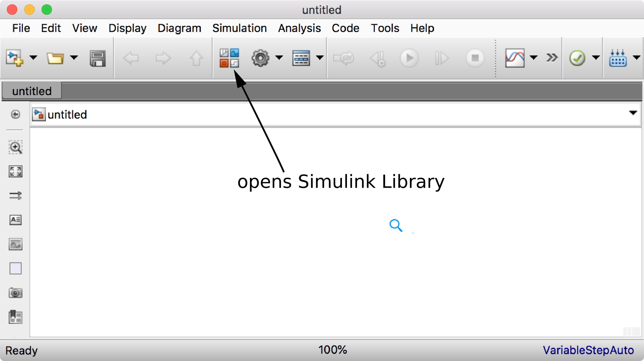
Task: Click the Update Diagram icon
Action: (344, 58)
